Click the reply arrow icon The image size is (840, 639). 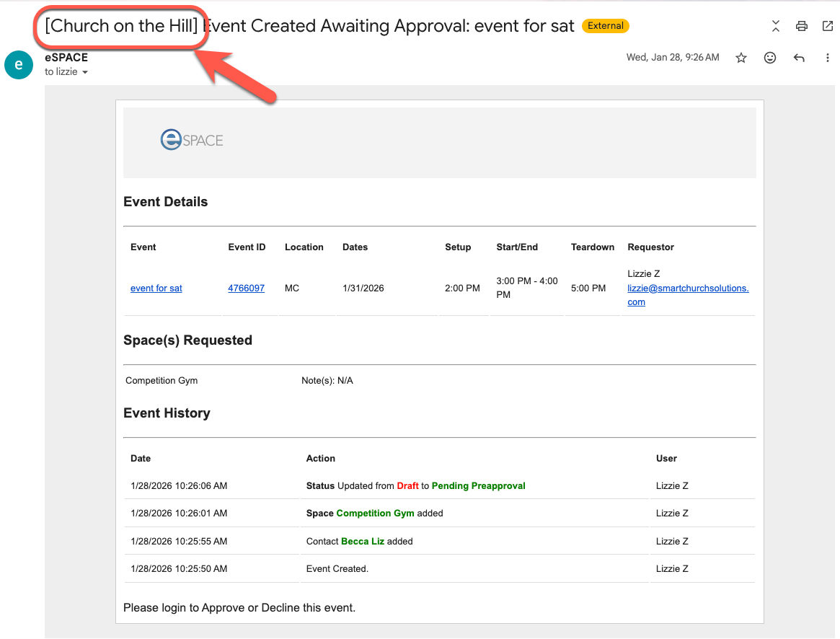[799, 58]
